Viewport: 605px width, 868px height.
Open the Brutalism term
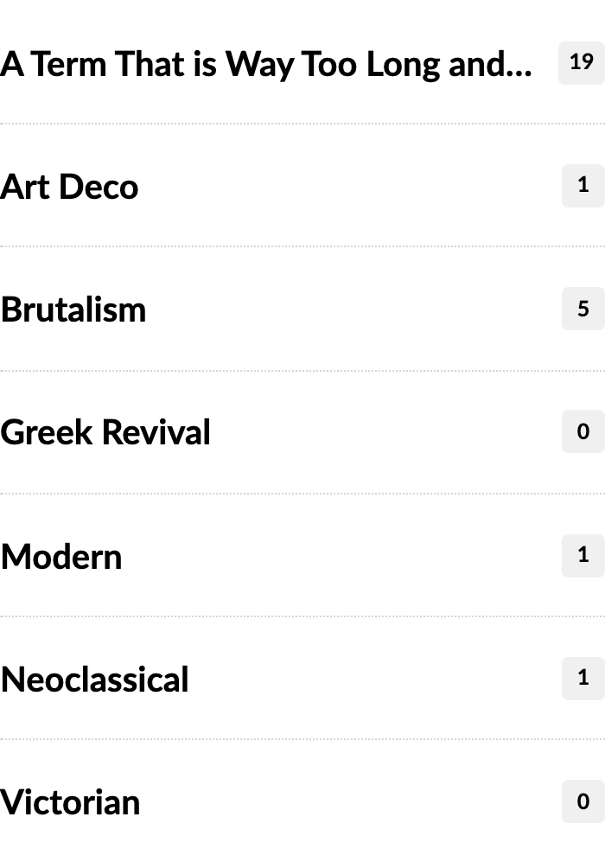click(x=73, y=310)
